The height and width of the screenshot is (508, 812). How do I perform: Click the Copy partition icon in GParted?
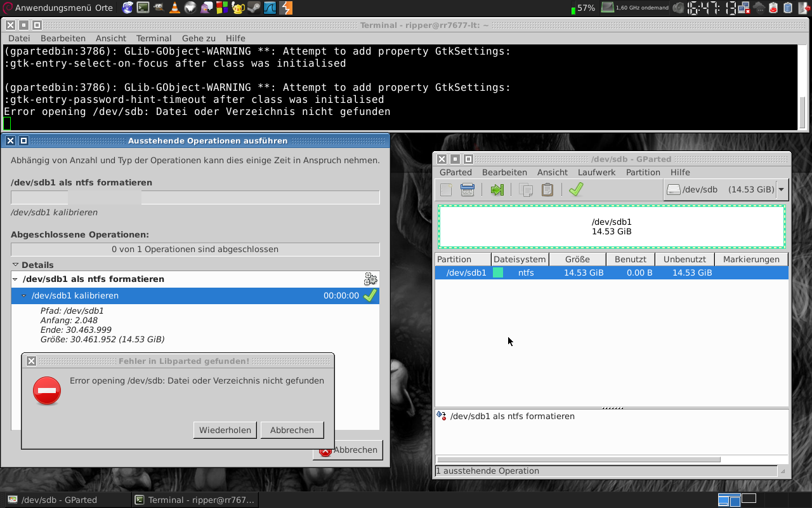click(526, 190)
